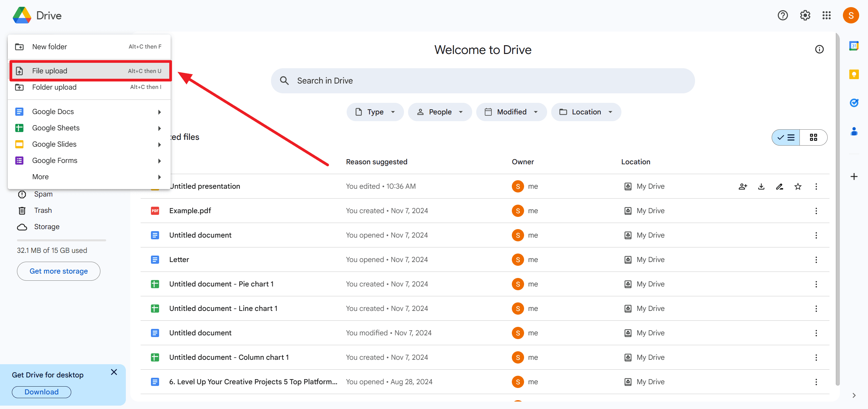The width and height of the screenshot is (868, 409).
Task: Click Get add-ons plus icon
Action: pyautogui.click(x=854, y=176)
